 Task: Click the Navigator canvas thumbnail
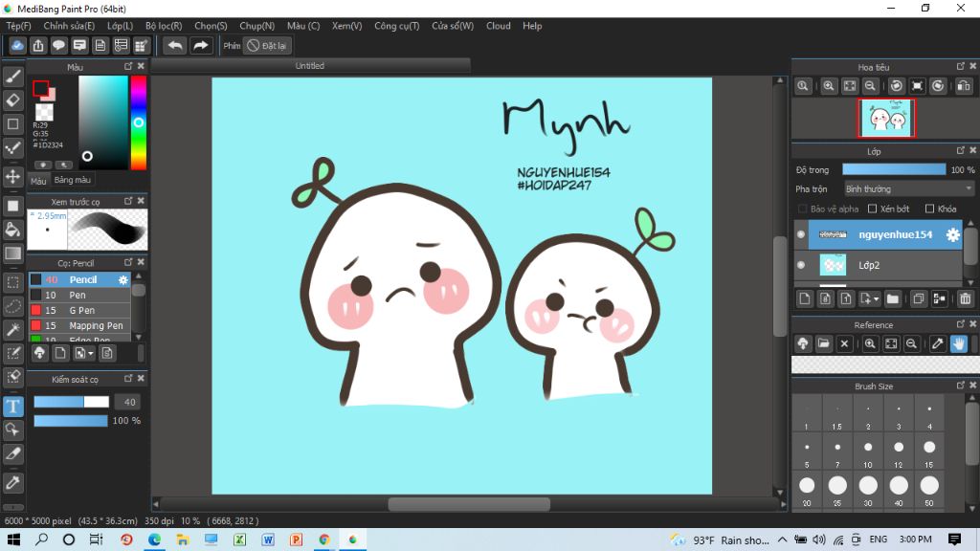[886, 118]
